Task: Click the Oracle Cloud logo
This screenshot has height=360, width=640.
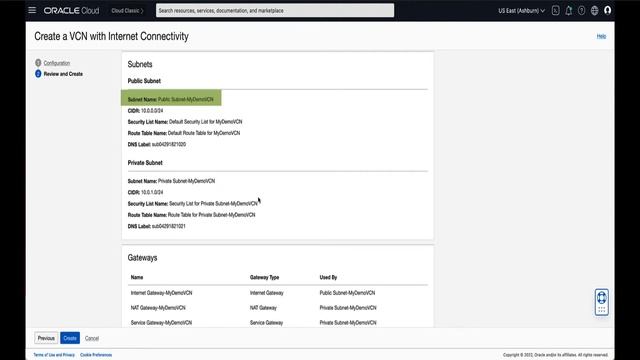Action: 71,11
